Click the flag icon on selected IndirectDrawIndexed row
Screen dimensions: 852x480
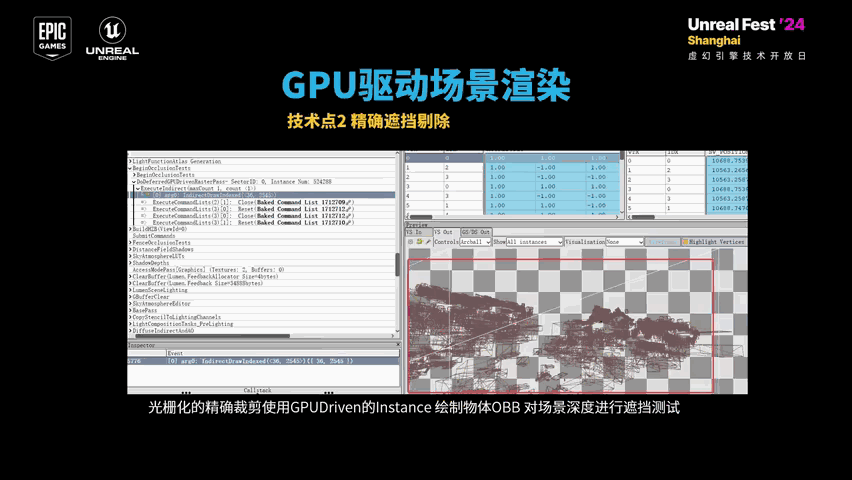(146, 195)
